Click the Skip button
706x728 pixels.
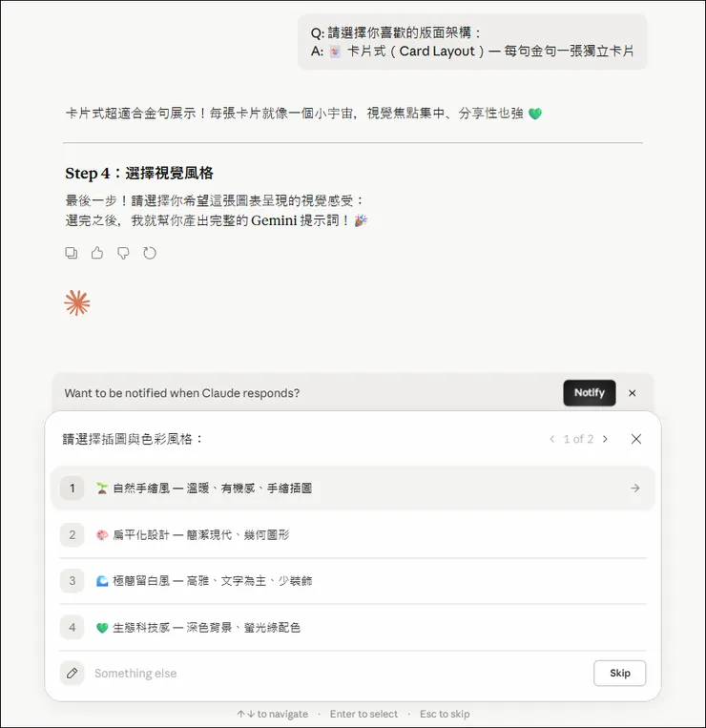click(620, 673)
